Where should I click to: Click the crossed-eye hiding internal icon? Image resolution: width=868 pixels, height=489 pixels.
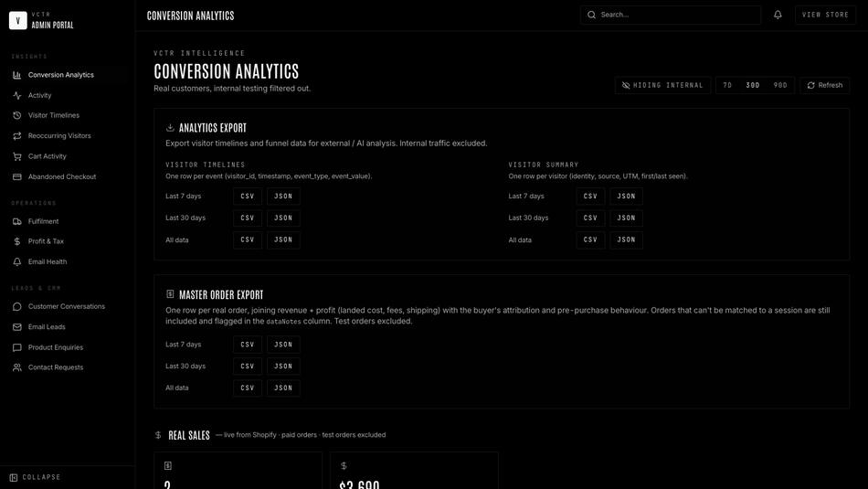tap(626, 85)
